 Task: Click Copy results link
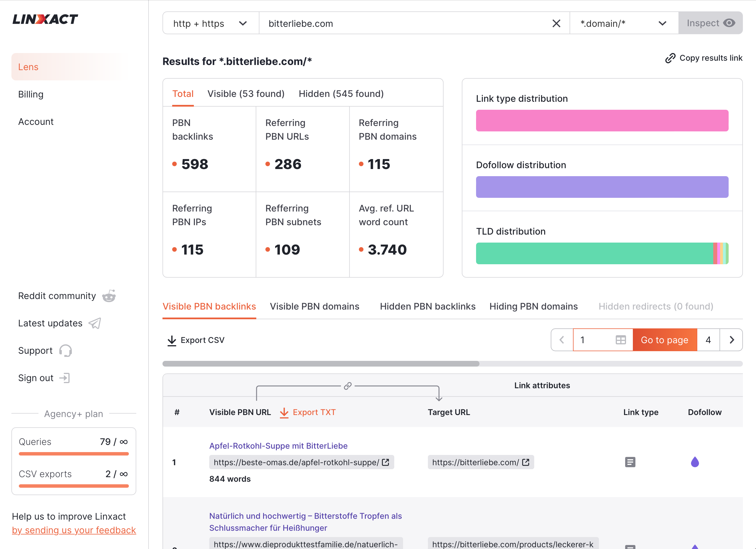[704, 58]
